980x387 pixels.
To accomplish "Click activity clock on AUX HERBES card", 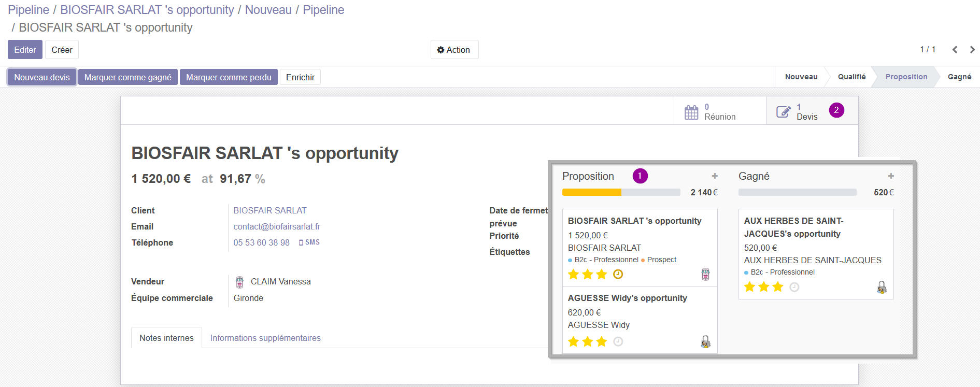I will 794,287.
